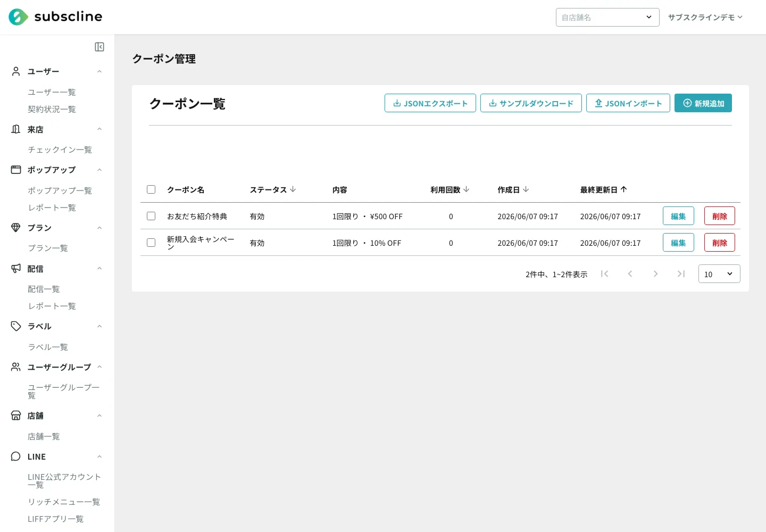Screen dimensions: 766x532
Task: Sort by ステータス arrow icon
Action: [x=293, y=189]
